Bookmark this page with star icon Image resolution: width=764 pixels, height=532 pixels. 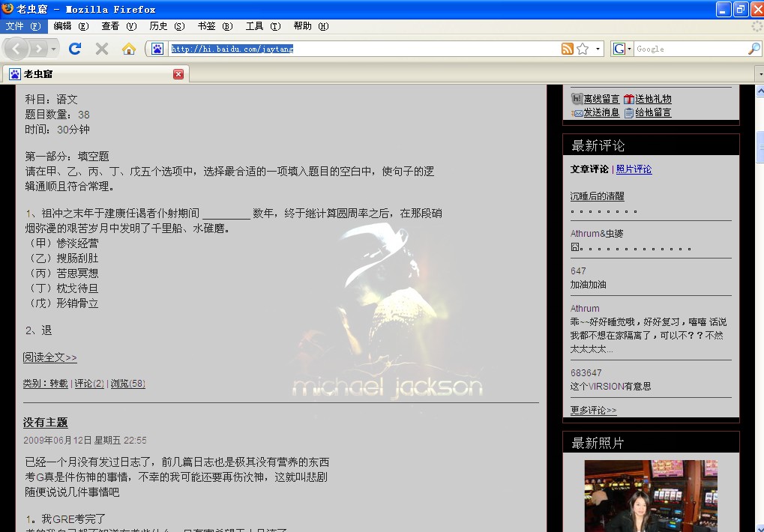click(x=583, y=49)
